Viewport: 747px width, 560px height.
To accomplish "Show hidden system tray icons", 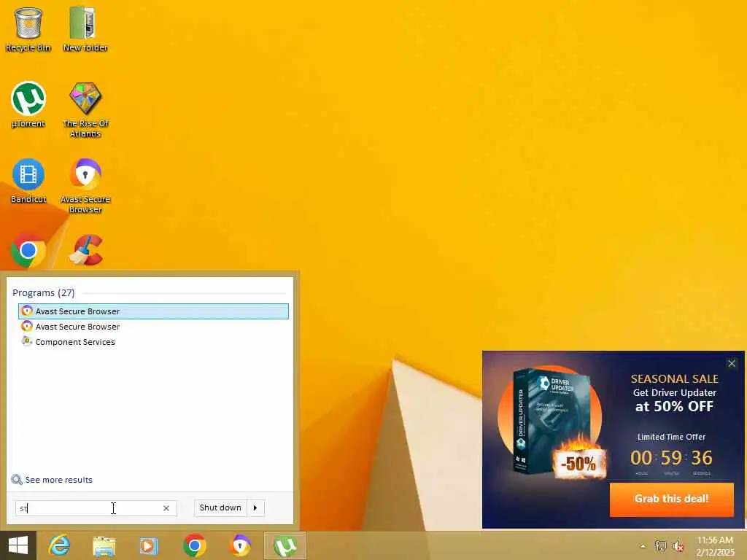I will point(643,546).
